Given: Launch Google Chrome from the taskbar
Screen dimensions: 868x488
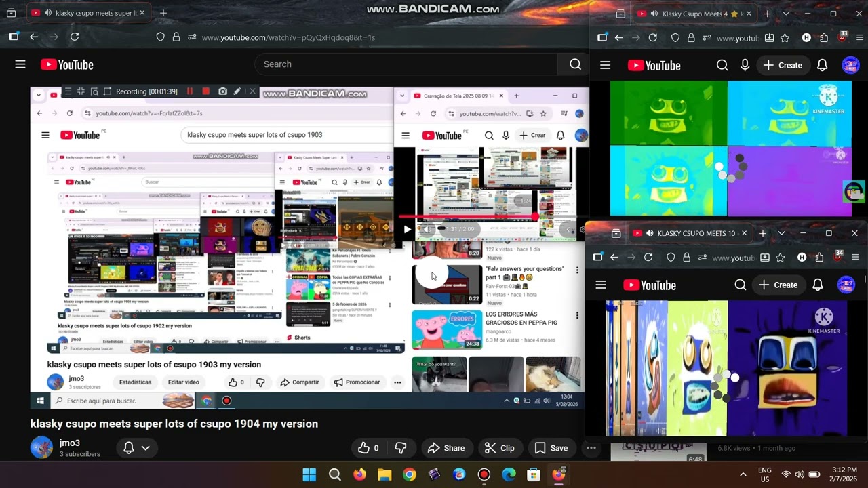Looking at the screenshot, I should coord(409,474).
